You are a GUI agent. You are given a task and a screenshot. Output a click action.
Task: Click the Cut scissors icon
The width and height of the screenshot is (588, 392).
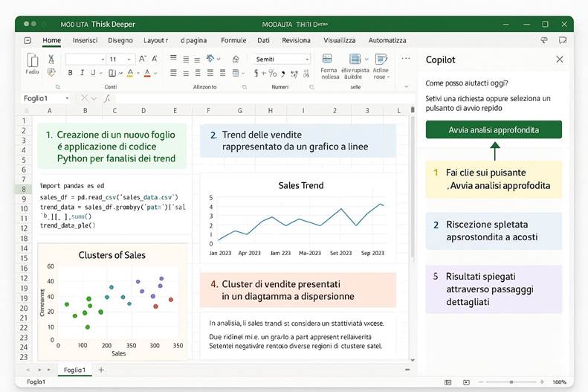(x=51, y=59)
